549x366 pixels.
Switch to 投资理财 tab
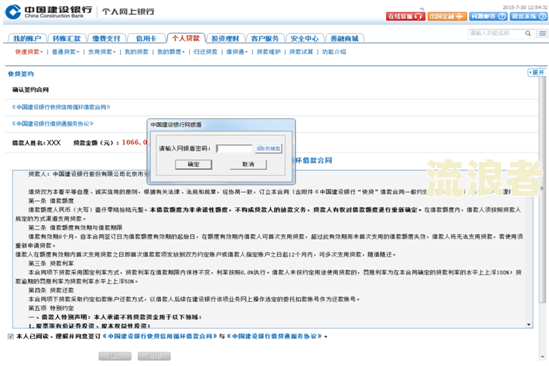pyautogui.click(x=225, y=38)
